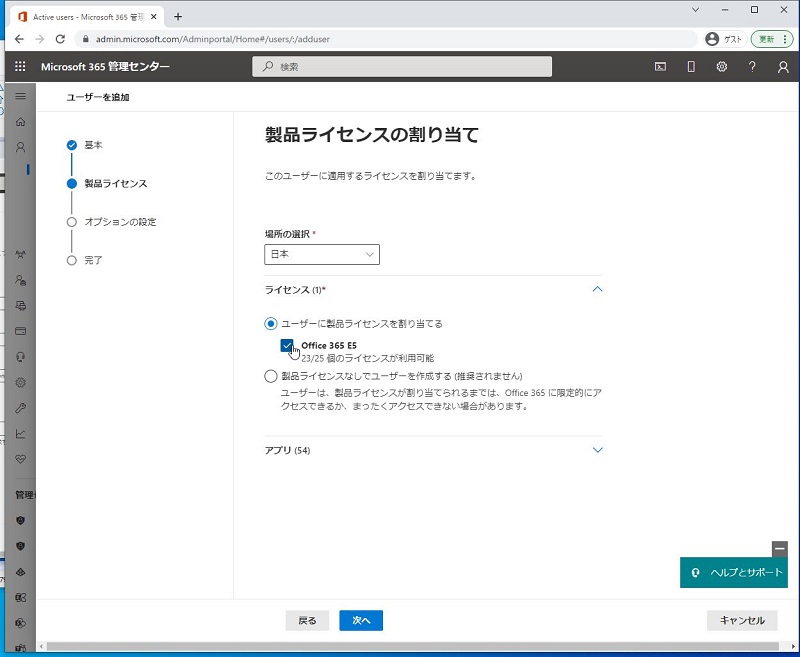Open Settings gear in the left sidebar

pos(20,382)
